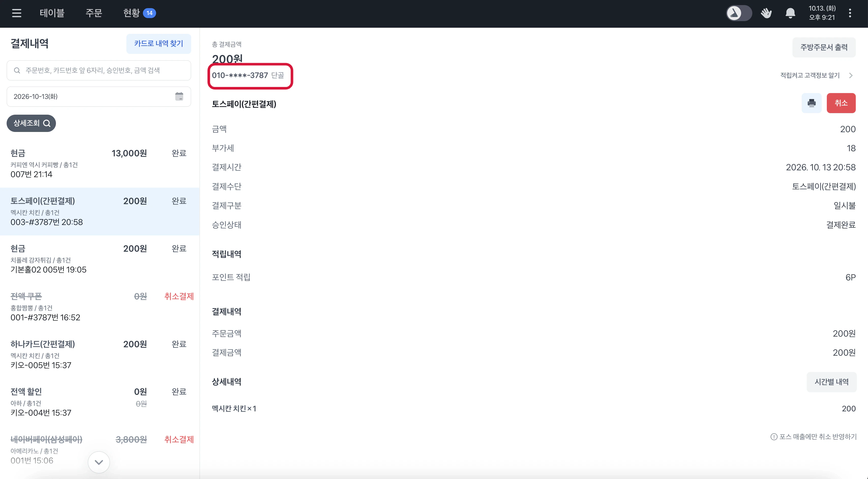Click the waving hand icon
The image size is (868, 479).
click(766, 13)
